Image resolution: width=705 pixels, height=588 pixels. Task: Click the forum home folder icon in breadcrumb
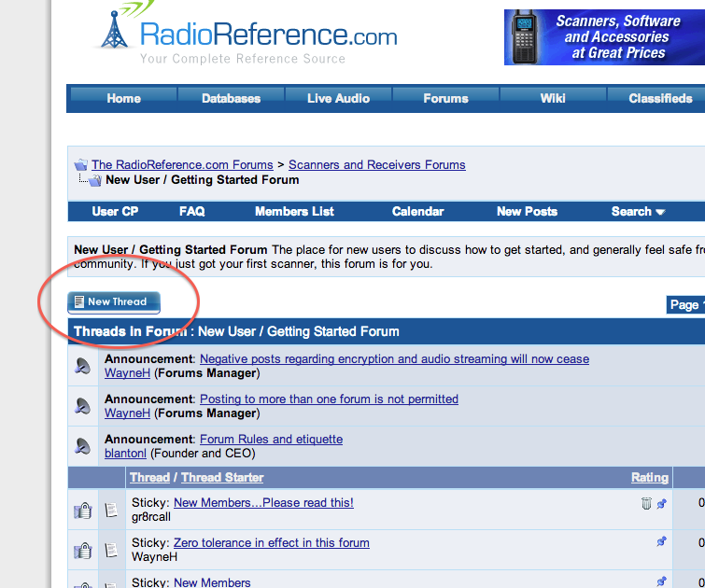coord(81,164)
